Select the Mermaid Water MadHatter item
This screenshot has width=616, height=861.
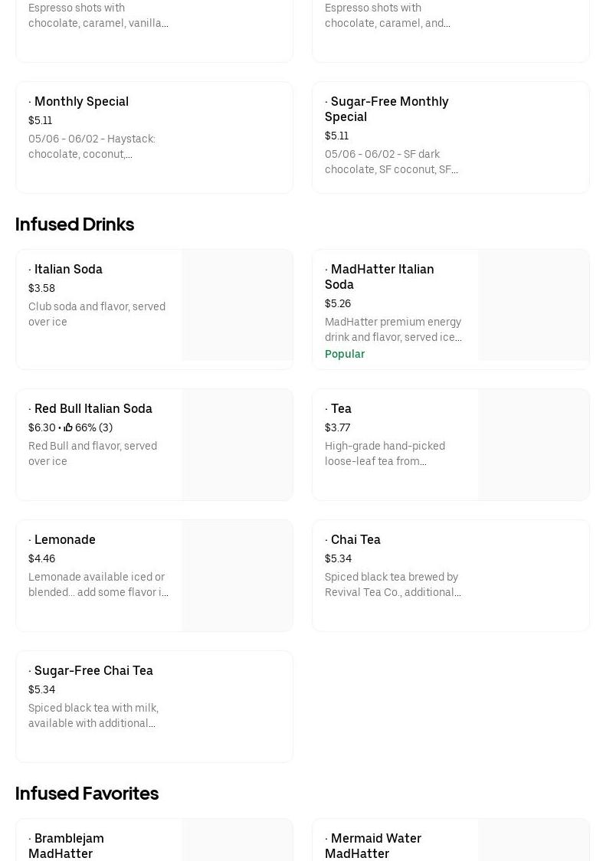coord(373,845)
